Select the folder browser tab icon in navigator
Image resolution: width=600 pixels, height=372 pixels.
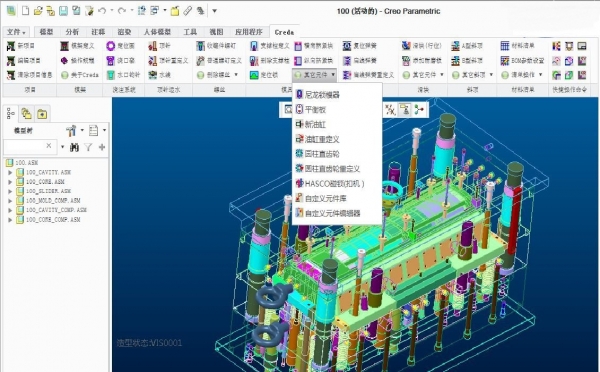pyautogui.click(x=26, y=114)
